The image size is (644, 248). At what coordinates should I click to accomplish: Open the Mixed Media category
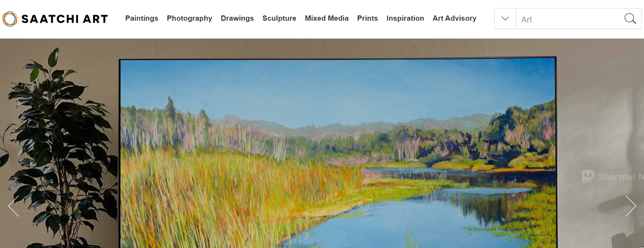[x=327, y=18]
